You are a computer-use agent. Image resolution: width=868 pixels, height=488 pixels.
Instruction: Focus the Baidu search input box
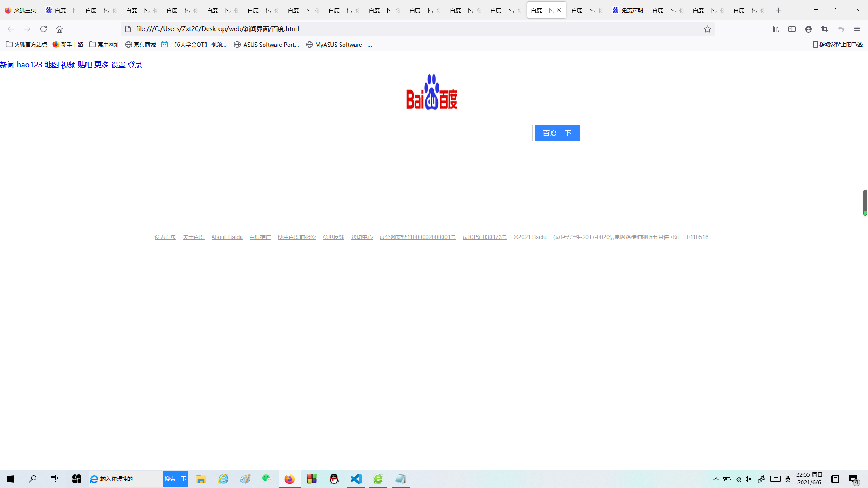(410, 133)
